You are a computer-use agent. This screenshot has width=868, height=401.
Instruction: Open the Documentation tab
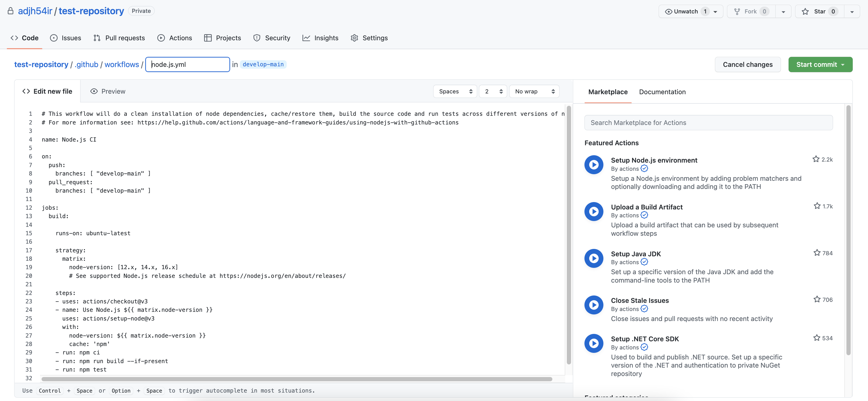(x=662, y=92)
